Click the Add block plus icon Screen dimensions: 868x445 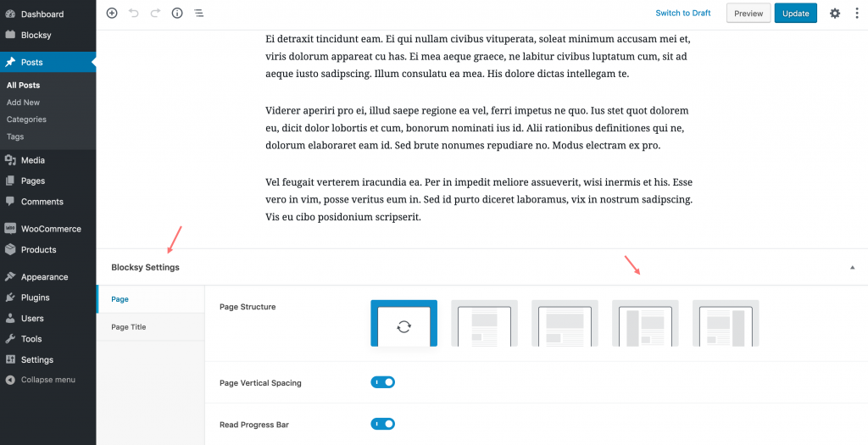tap(112, 14)
